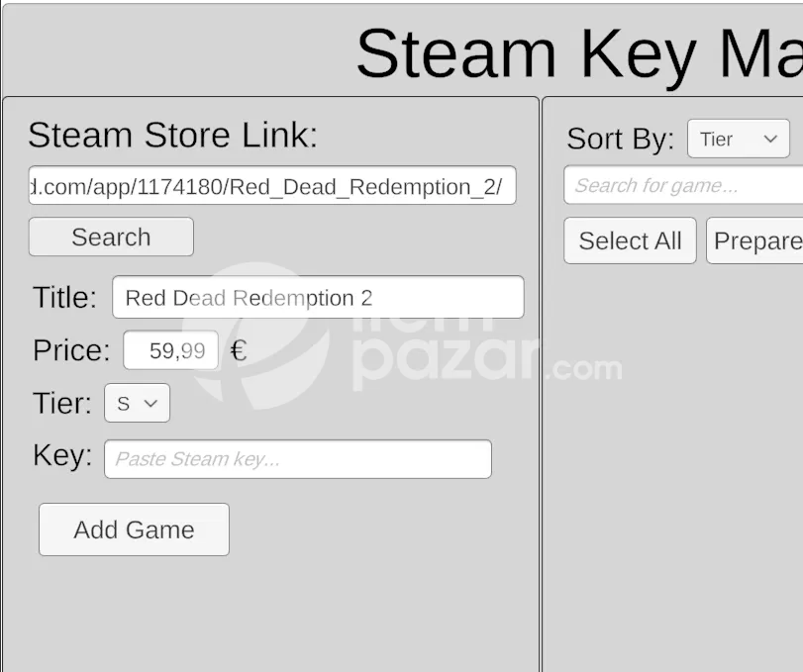Expand the Sort By Tier dropdown
Viewport: 803px width, 672px height.
pyautogui.click(x=739, y=139)
